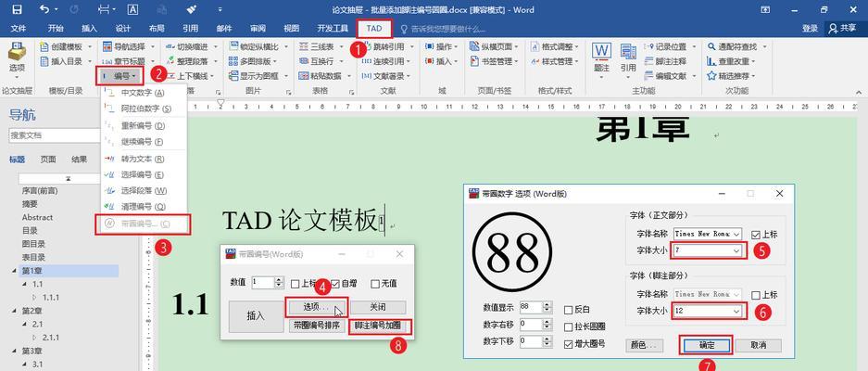Click the 选项 box icon in ribbon

(x=17, y=52)
